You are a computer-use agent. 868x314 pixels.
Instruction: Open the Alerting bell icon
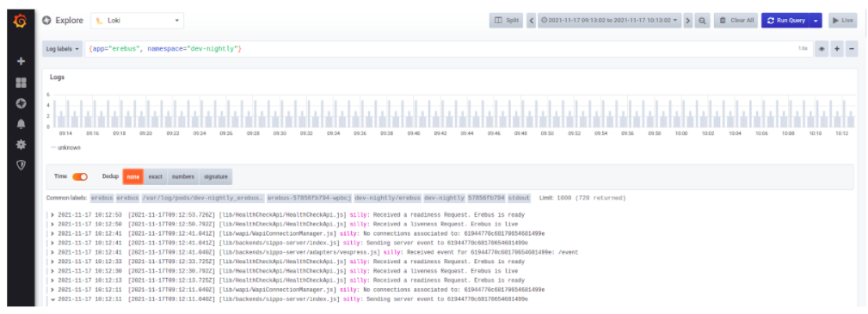[21, 124]
